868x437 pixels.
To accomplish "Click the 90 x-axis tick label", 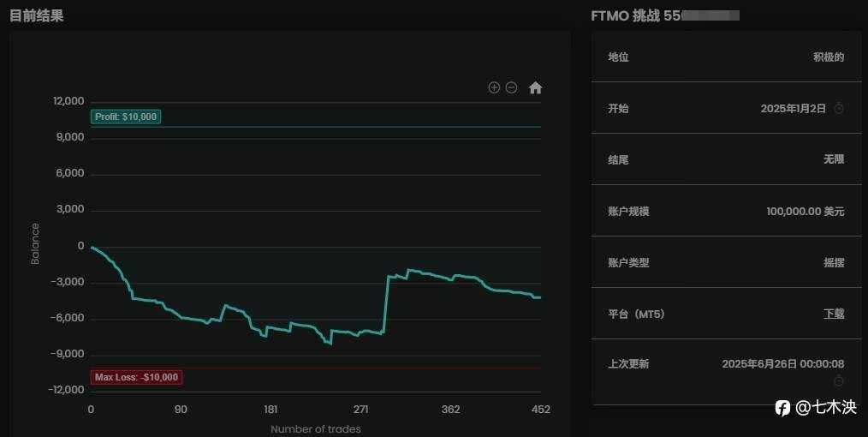I will point(181,410).
